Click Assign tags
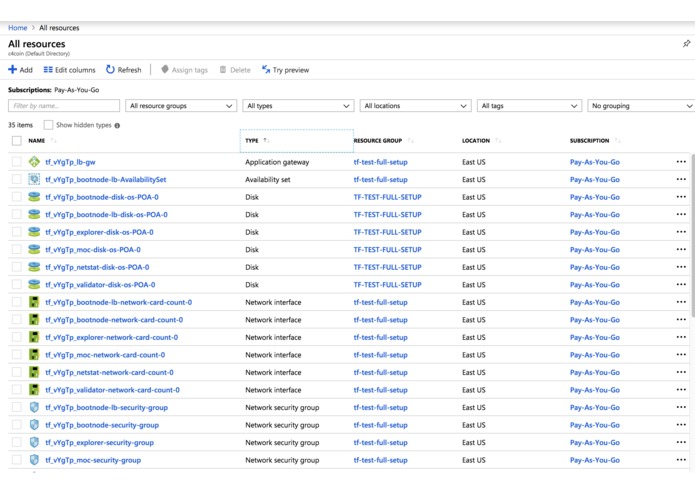Viewport: 695px width, 494px height. pyautogui.click(x=184, y=70)
